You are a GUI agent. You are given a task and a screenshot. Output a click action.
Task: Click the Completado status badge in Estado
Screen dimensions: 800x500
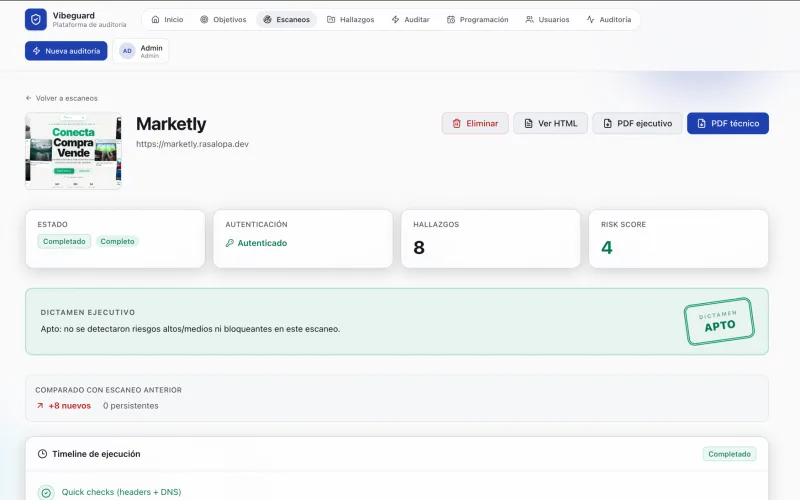click(64, 241)
